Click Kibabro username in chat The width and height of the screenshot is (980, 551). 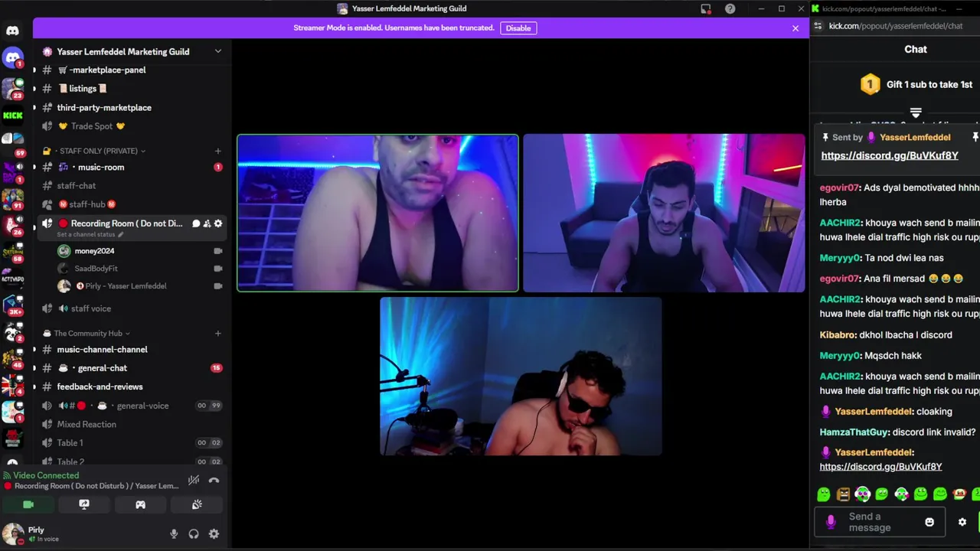[x=838, y=335]
